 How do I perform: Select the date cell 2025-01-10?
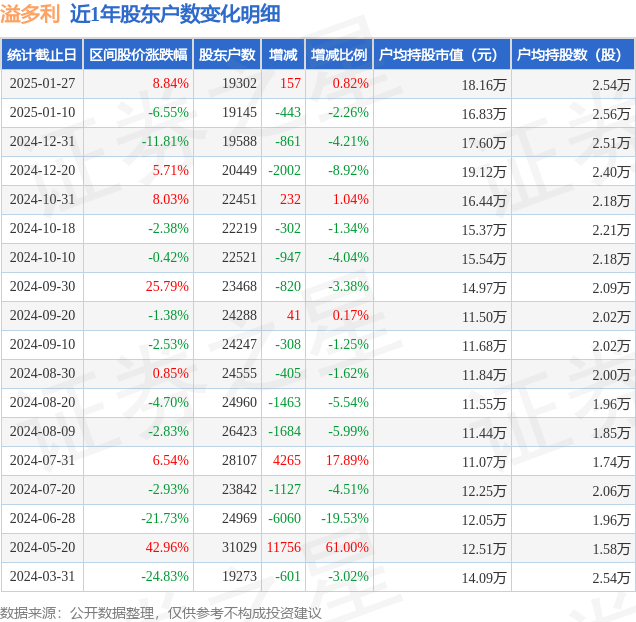point(43,112)
